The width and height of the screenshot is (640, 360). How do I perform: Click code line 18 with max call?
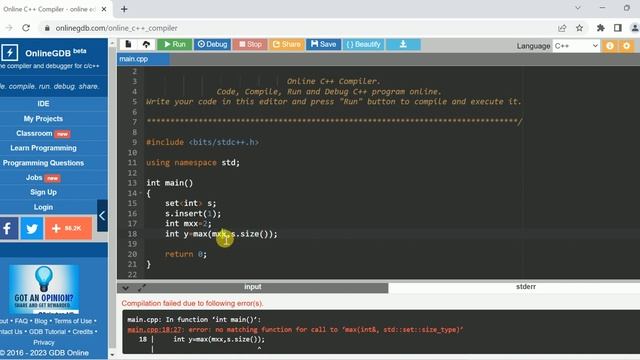point(221,234)
